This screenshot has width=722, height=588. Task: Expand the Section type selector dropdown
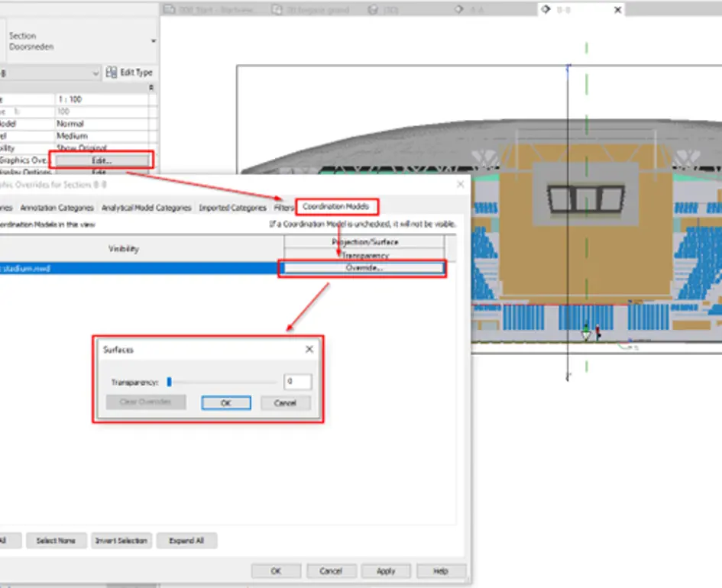tap(154, 41)
